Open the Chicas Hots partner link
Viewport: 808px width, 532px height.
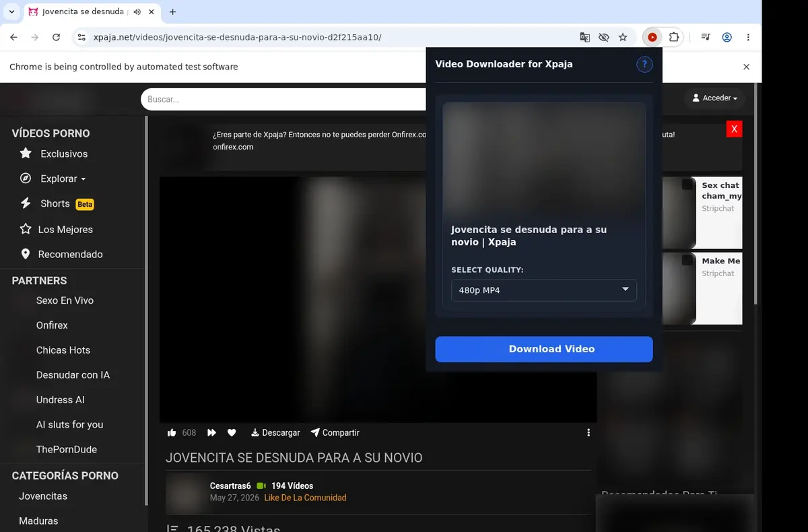point(63,350)
